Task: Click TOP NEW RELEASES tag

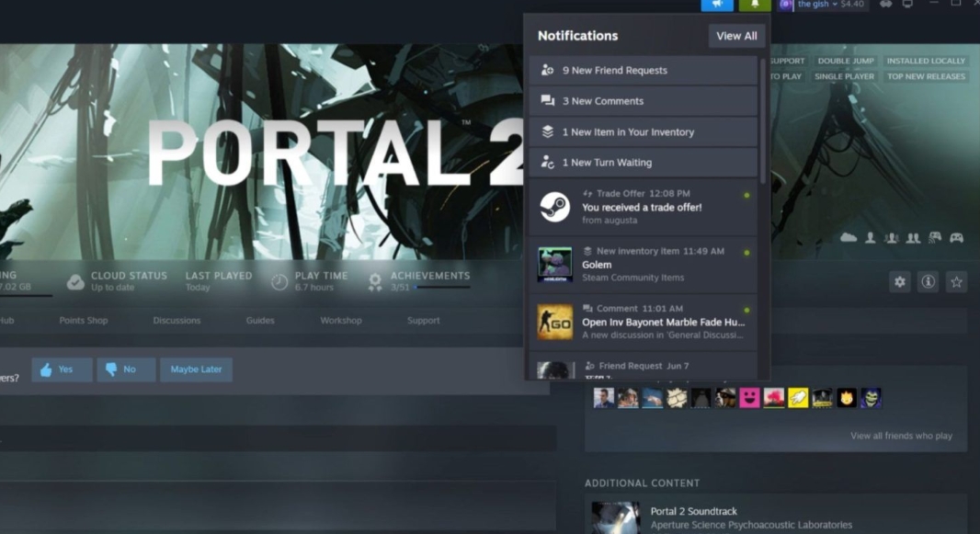Action: click(927, 76)
